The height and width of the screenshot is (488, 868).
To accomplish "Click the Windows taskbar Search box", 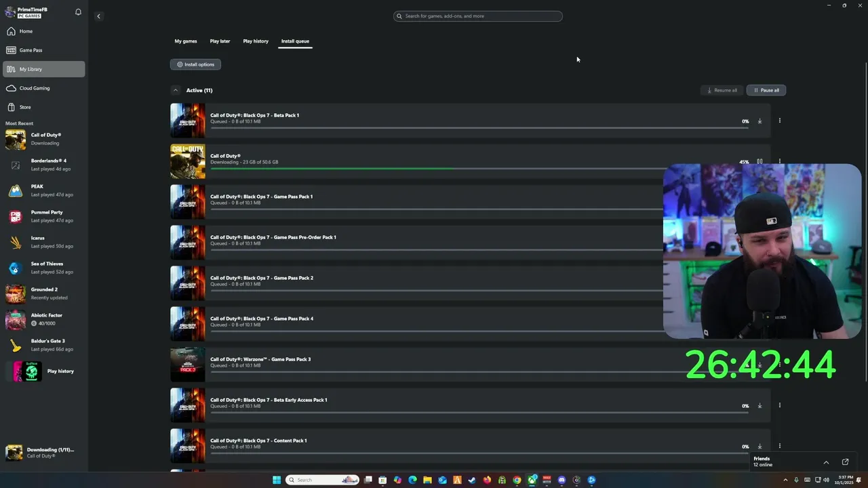I will pyautogui.click(x=321, y=480).
